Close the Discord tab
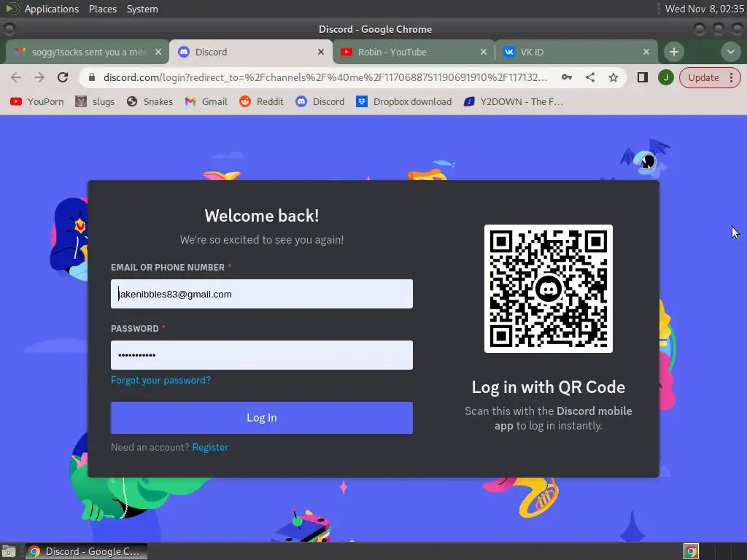Viewport: 747px width, 560px height. click(x=321, y=52)
